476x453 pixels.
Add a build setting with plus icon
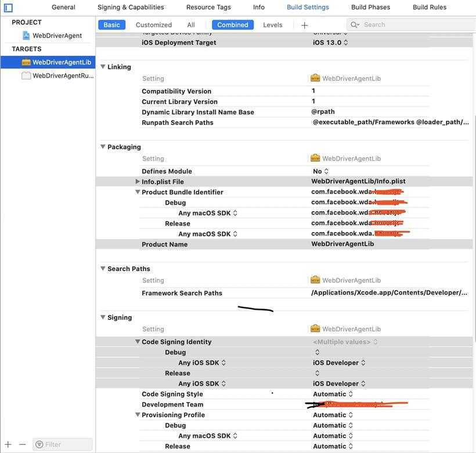tap(305, 25)
